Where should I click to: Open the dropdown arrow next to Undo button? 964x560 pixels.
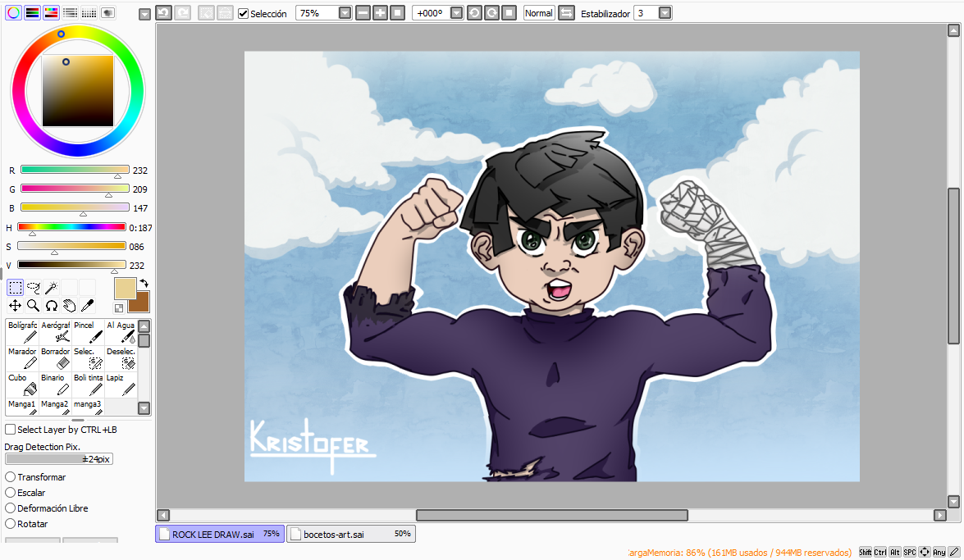click(144, 14)
